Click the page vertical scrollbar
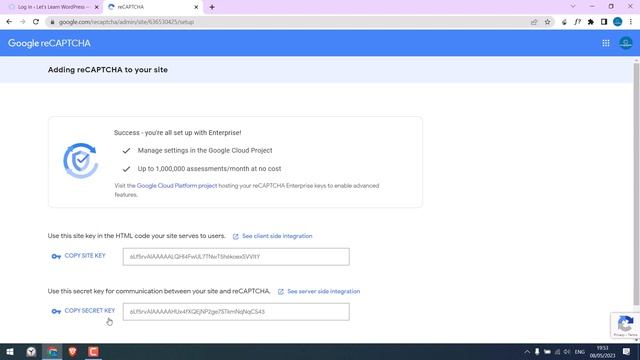This screenshot has height=360, width=640. (636, 184)
